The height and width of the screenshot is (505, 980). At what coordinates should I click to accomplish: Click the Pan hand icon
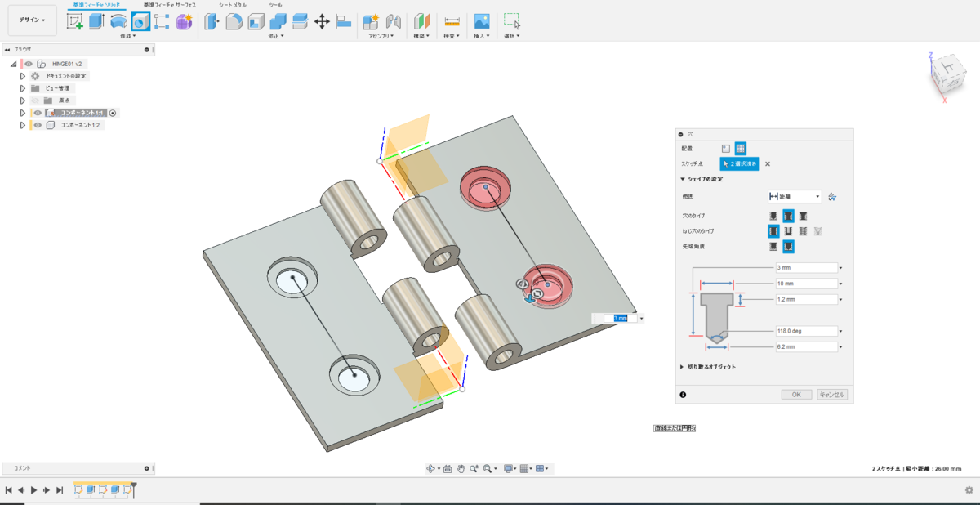(x=461, y=469)
